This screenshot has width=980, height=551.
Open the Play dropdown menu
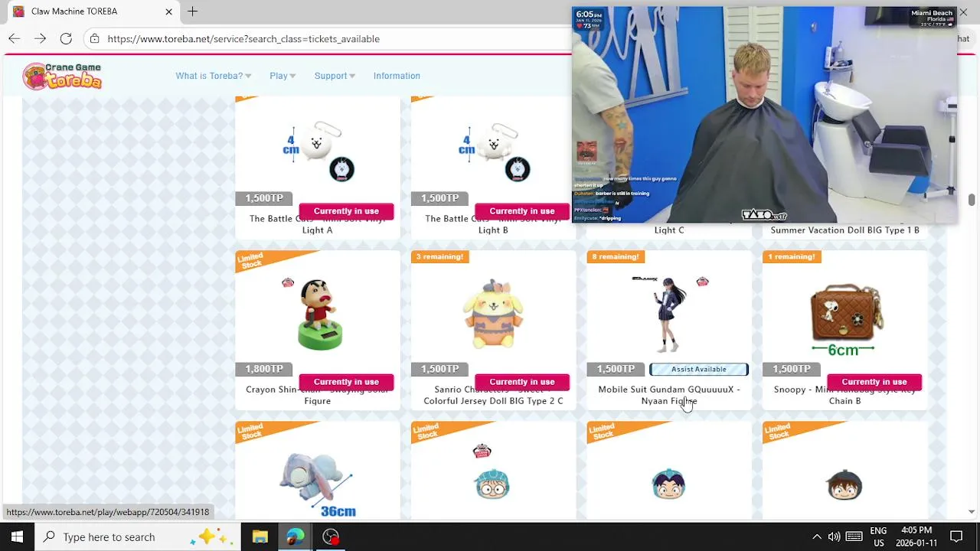click(283, 76)
